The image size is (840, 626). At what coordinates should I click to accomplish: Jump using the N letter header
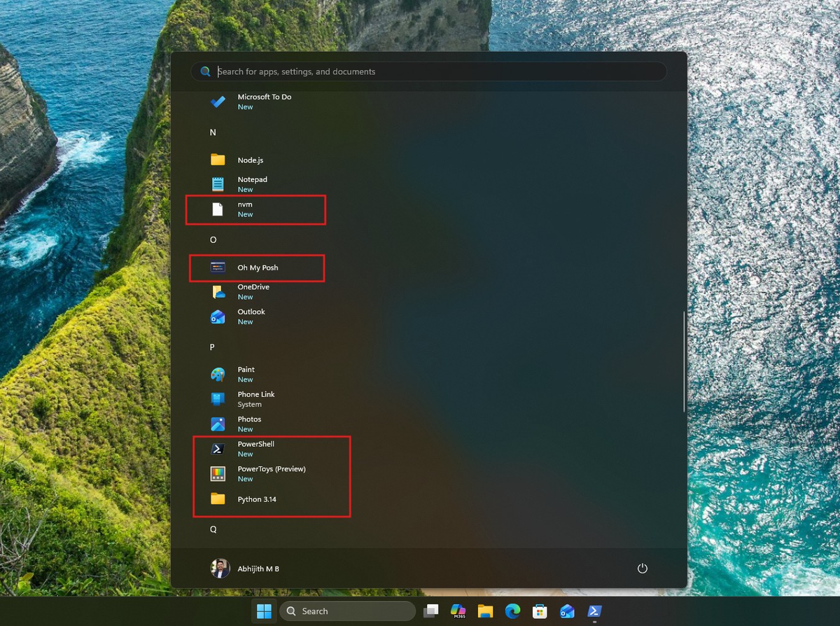[x=213, y=132]
